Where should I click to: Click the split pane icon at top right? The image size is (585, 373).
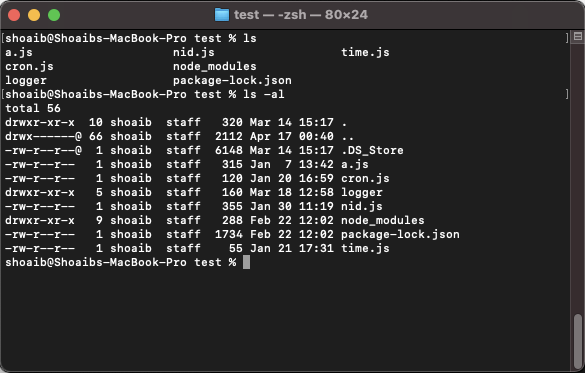point(578,37)
